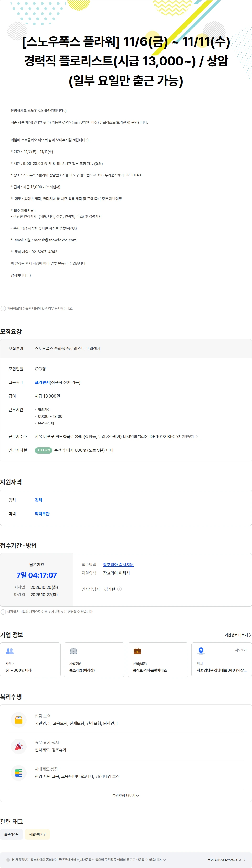Click the info icon beside deadline notice
This screenshot has width=252, height=868.
pos(3,612)
